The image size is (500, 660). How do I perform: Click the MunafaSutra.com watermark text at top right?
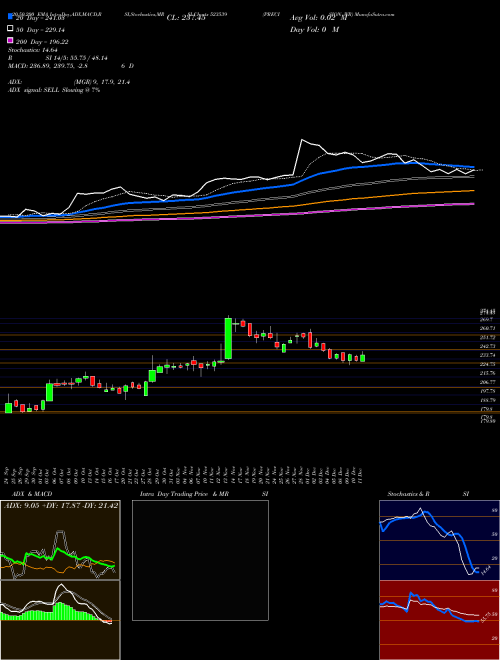click(x=375, y=14)
